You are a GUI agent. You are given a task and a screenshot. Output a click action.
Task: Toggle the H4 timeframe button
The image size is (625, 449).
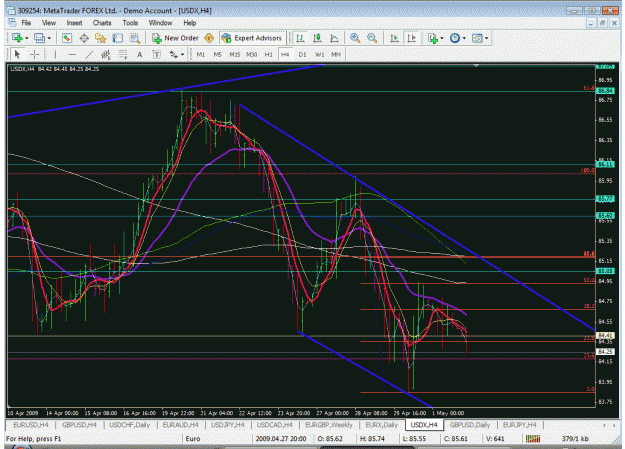(x=285, y=55)
